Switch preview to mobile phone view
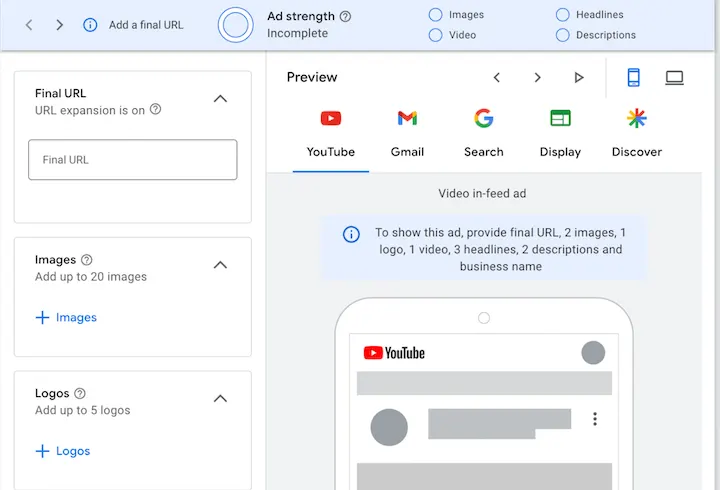The width and height of the screenshot is (720, 490). pos(633,77)
